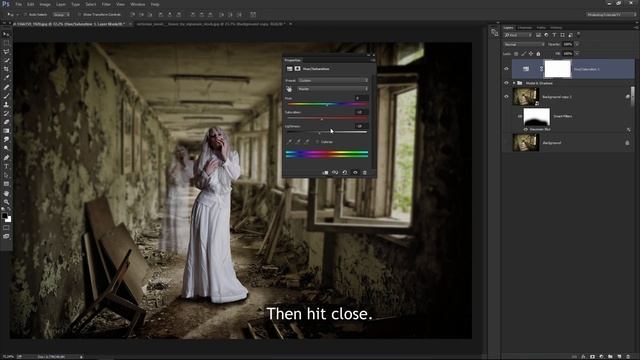Click the Hue value field
Screen dimensions: 640x360
pyautogui.click(x=361, y=98)
